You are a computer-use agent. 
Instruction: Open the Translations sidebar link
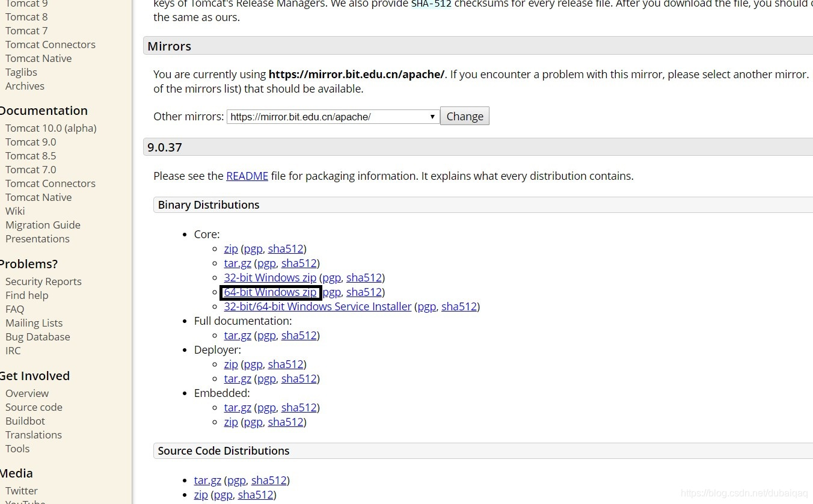34,435
